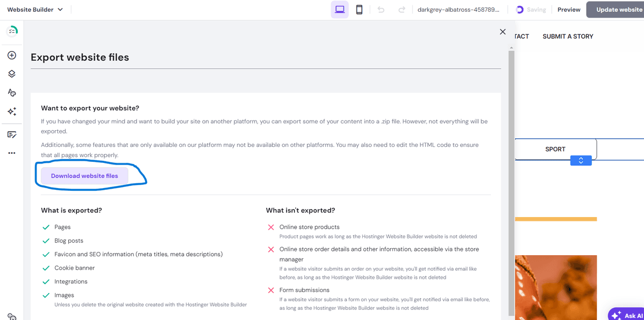Click Download website files
Image resolution: width=644 pixels, height=320 pixels.
click(84, 175)
